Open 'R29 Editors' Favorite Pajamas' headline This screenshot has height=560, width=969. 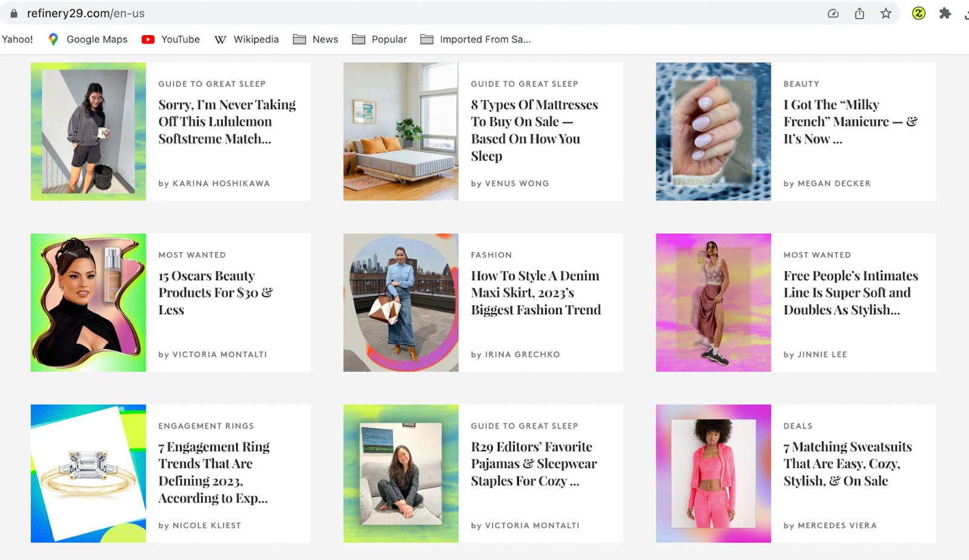pyautogui.click(x=534, y=464)
